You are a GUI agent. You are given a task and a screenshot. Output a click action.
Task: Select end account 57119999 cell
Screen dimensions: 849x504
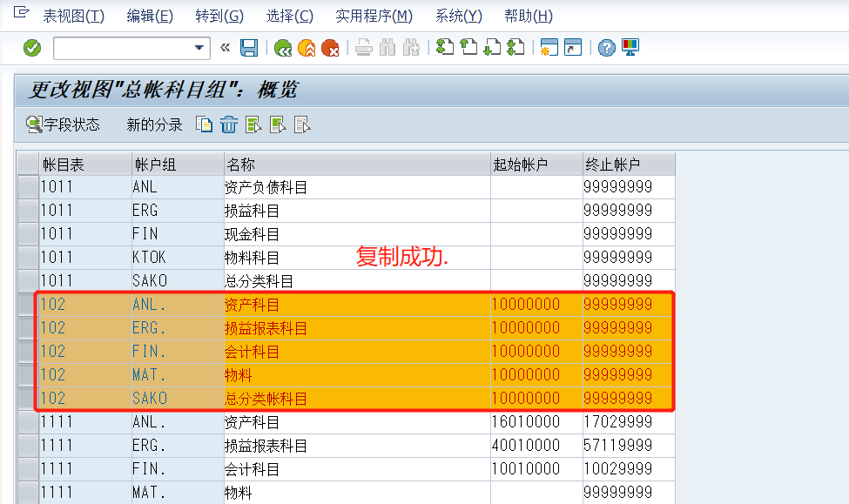coord(629,446)
